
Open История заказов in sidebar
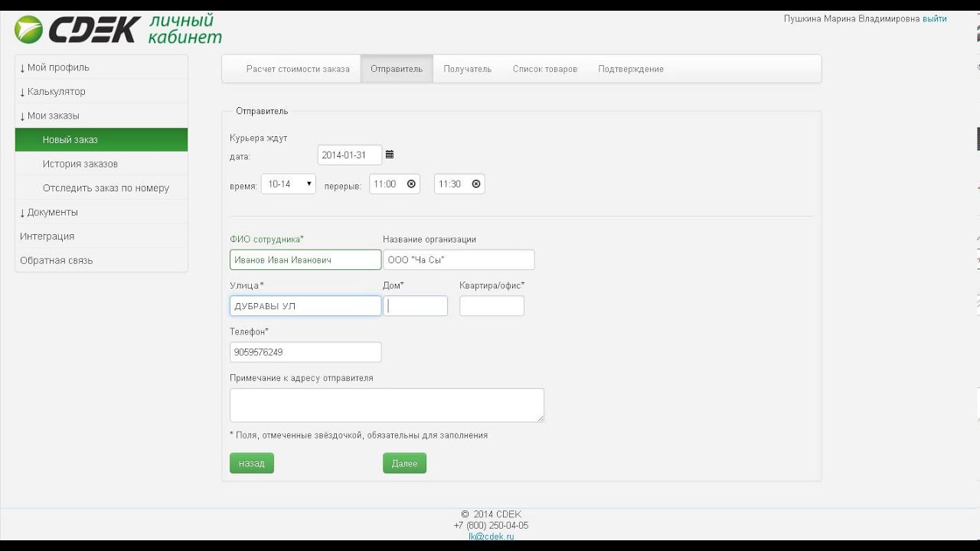pyautogui.click(x=101, y=164)
